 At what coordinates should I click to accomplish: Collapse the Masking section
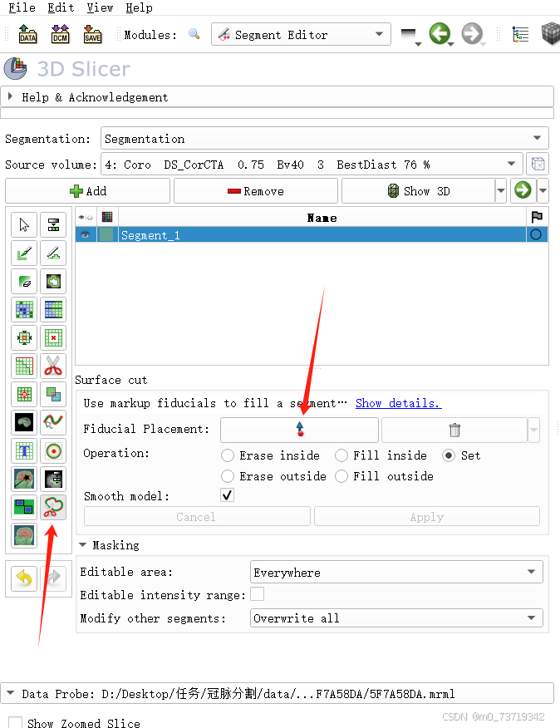(82, 545)
